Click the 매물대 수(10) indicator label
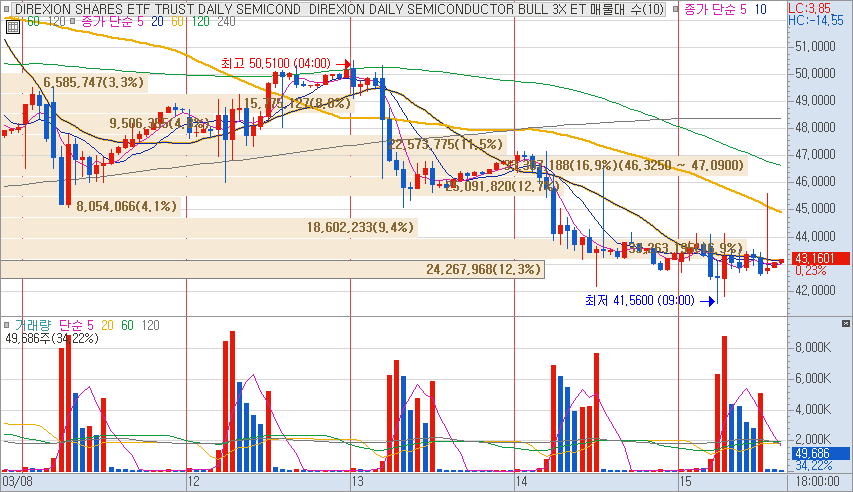 point(627,9)
